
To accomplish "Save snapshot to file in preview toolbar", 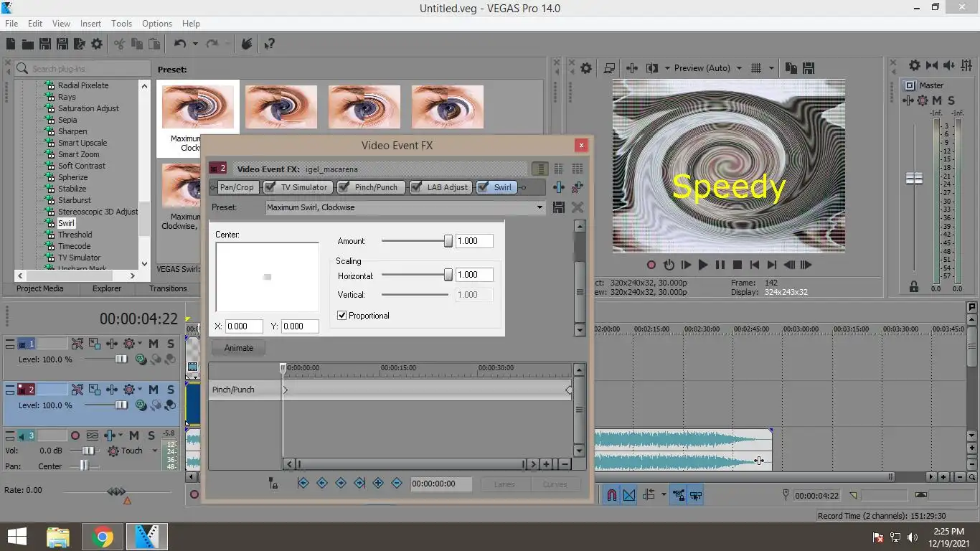I will pos(809,68).
